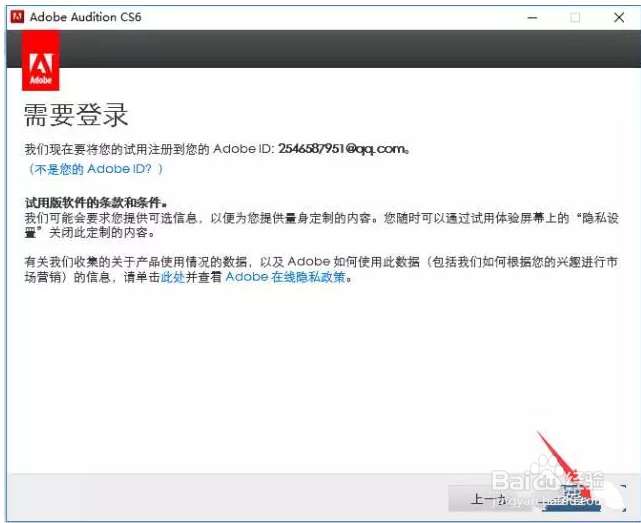Open the '不是您的 Adobe ID?' link
641x523 pixels.
tap(95, 169)
